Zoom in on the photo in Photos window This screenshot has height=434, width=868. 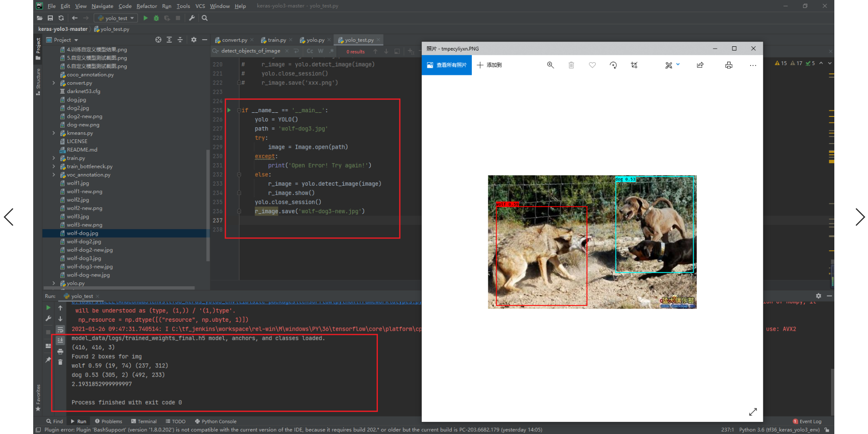pyautogui.click(x=550, y=65)
